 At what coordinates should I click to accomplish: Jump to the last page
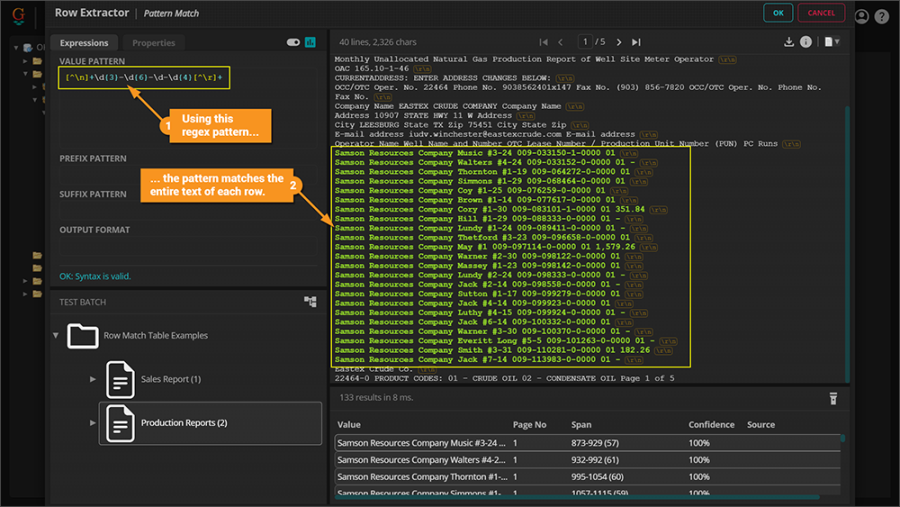pyautogui.click(x=636, y=42)
